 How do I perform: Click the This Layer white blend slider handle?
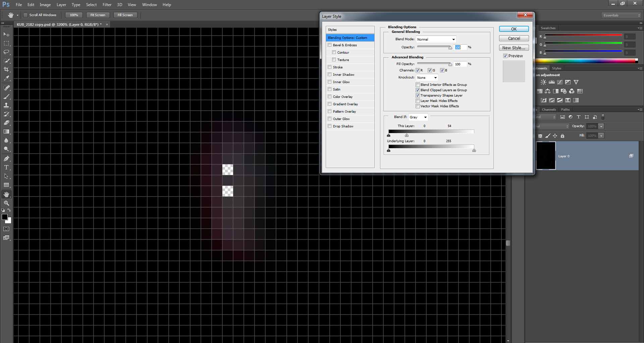pyautogui.click(x=407, y=135)
